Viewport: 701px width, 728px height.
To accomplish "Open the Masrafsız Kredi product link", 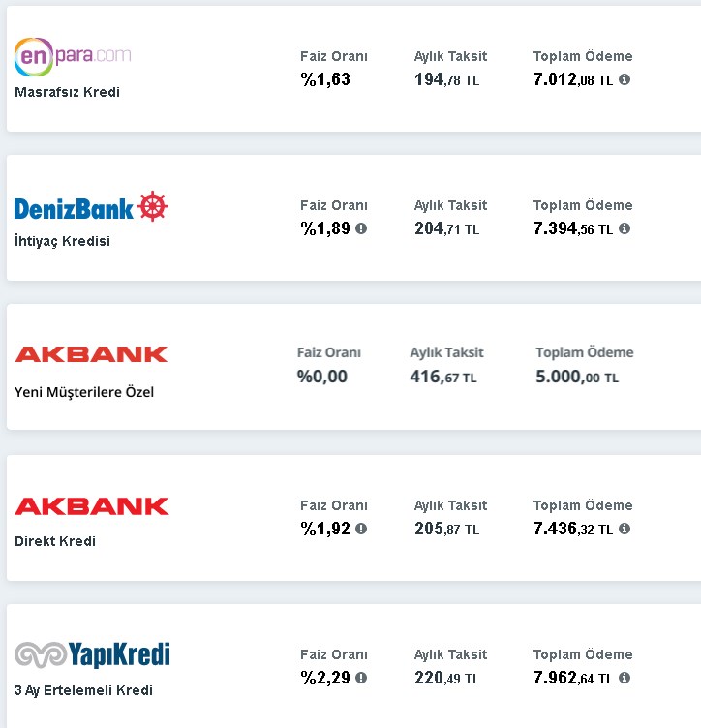I will 67,93.
